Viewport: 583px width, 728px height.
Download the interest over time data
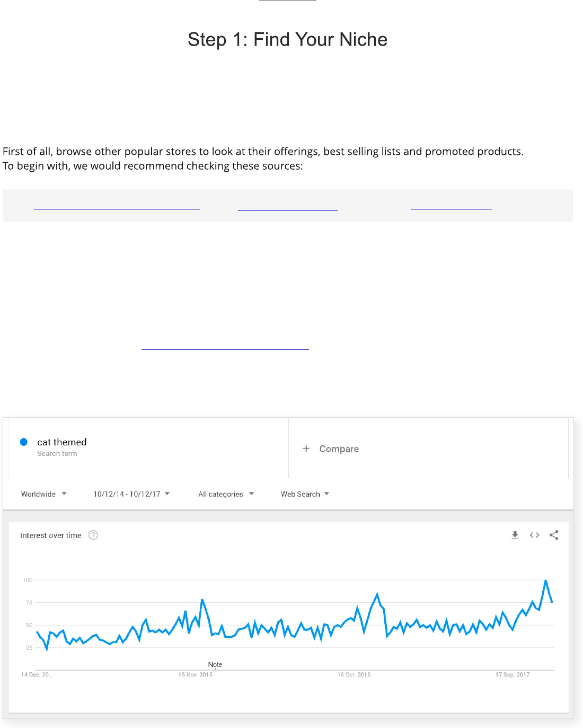515,535
